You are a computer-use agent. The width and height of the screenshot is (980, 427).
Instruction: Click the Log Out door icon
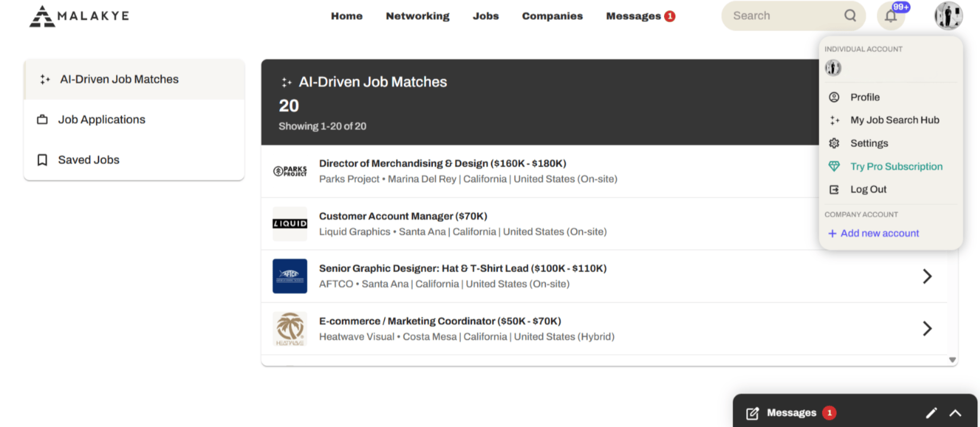click(x=834, y=189)
